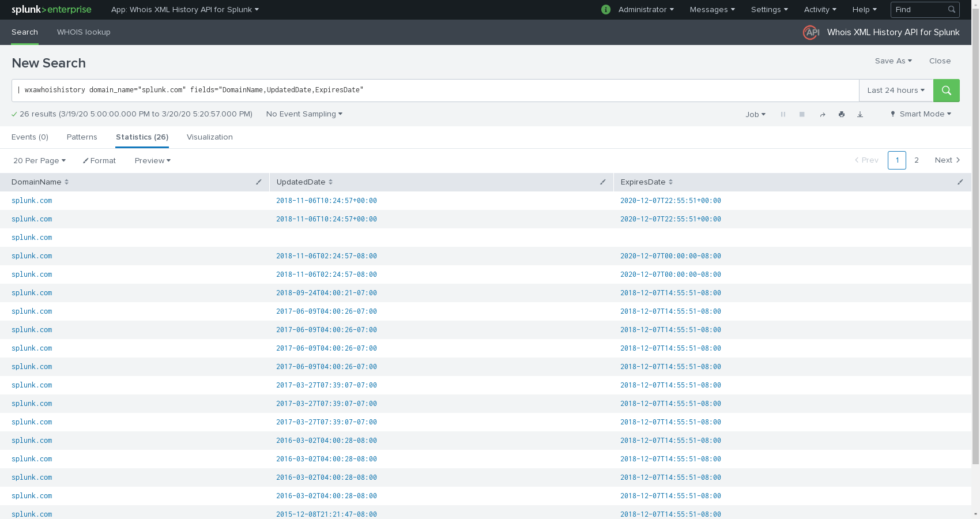Click the green search magnifier button
The image size is (980, 519).
click(x=946, y=91)
